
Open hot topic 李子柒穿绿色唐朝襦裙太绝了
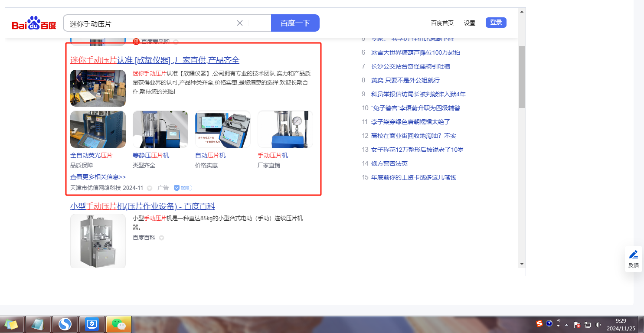411,122
